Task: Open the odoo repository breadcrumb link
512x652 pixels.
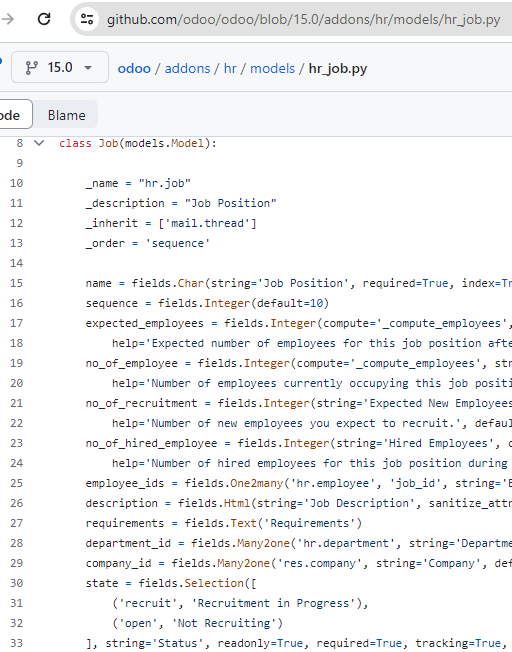Action: [x=134, y=68]
